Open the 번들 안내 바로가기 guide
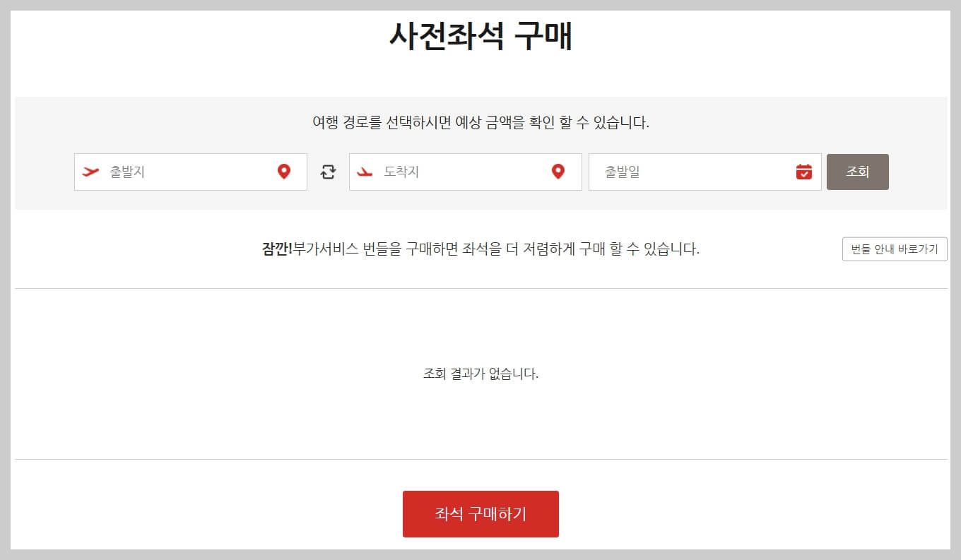Viewport: 961px width, 560px height. coord(895,249)
